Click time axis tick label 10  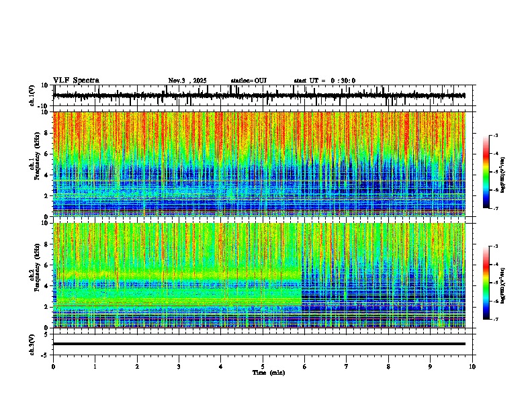[x=472, y=367]
